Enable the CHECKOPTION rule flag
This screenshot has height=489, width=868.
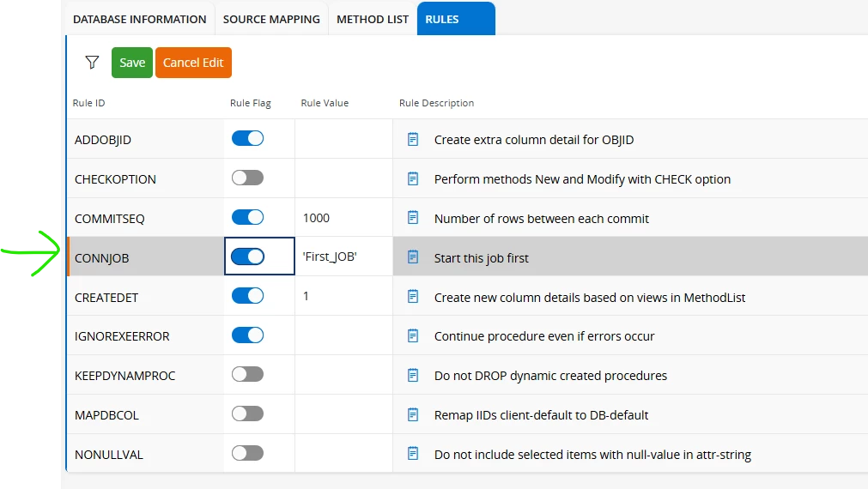pos(247,178)
